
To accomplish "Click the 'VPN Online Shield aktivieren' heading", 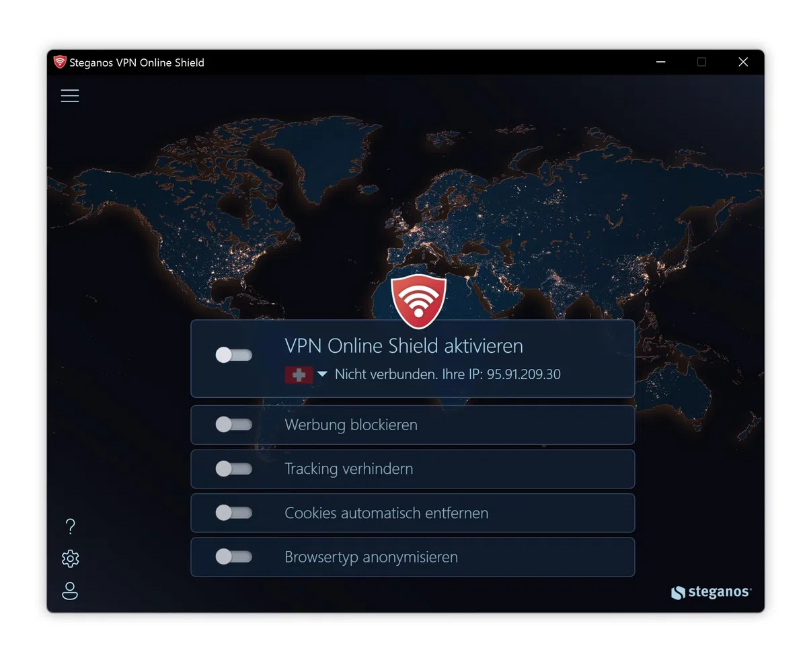I will pyautogui.click(x=403, y=345).
